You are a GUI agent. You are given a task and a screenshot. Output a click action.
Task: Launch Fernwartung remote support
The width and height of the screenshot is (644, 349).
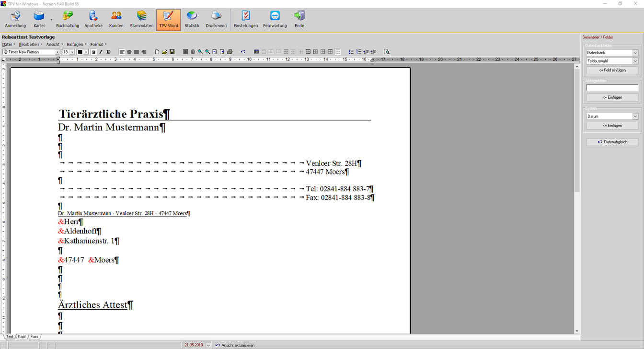click(275, 20)
